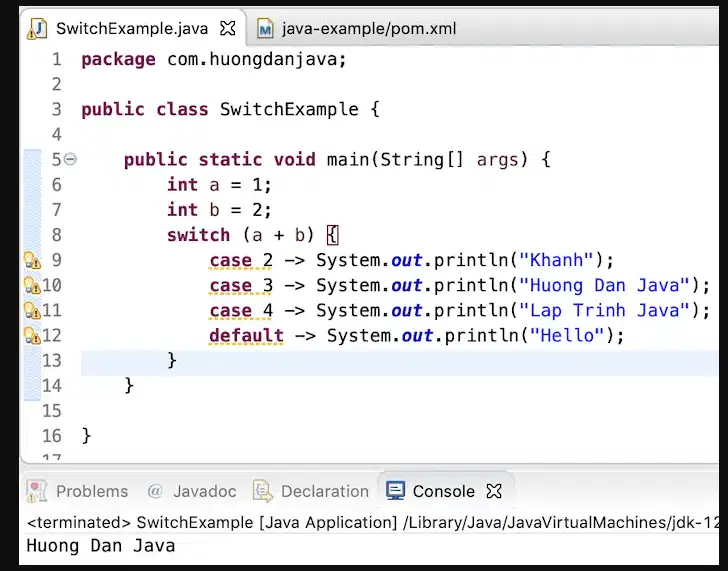
Task: Click the Problems view icon
Action: (37, 491)
